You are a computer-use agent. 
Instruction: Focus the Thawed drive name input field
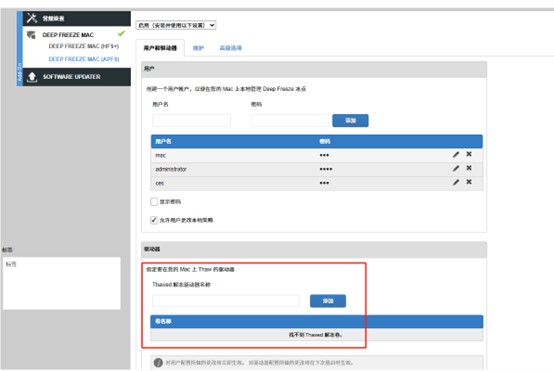pyautogui.click(x=226, y=301)
